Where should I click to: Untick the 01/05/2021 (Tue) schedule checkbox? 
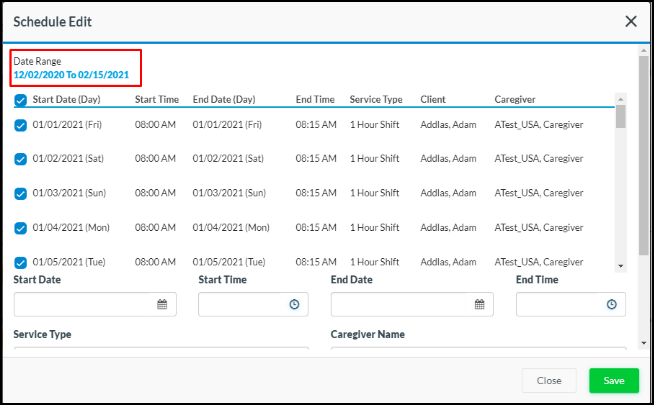click(x=21, y=262)
